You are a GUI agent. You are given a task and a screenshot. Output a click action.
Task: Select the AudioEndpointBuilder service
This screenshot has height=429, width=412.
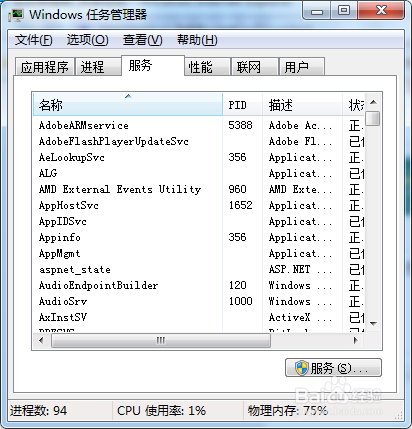198,285
